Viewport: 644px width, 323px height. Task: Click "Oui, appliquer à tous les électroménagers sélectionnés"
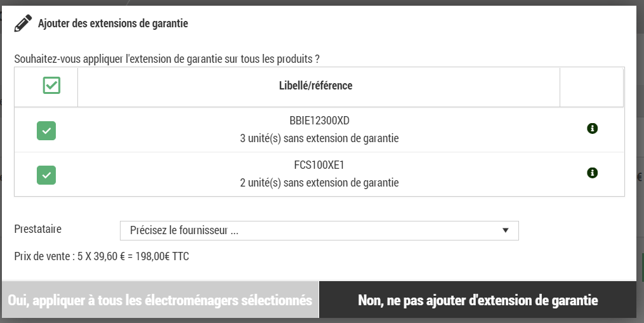tap(160, 300)
